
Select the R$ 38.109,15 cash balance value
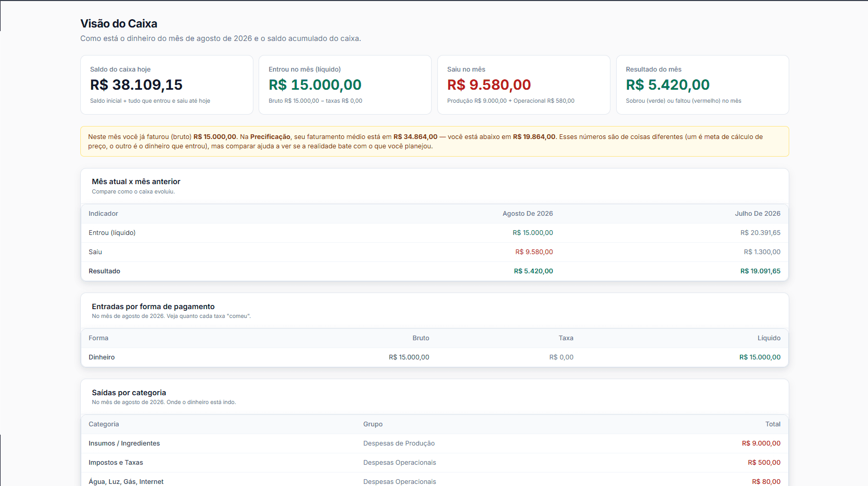[x=136, y=85]
